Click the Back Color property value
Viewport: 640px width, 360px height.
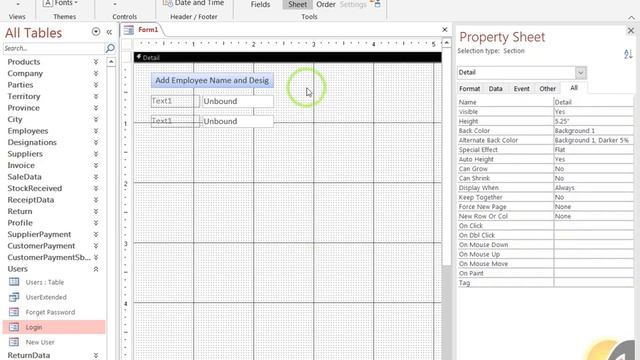[593, 131]
